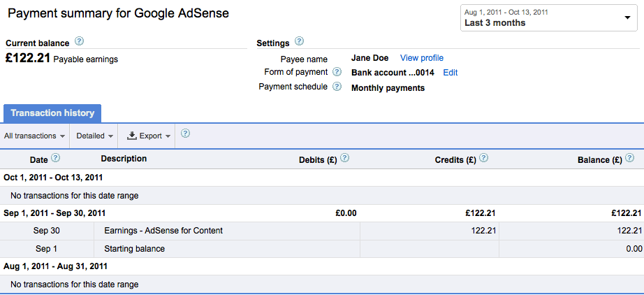The height and width of the screenshot is (295, 644).
Task: Click help icon beside Debits (£) header
Action: (345, 158)
